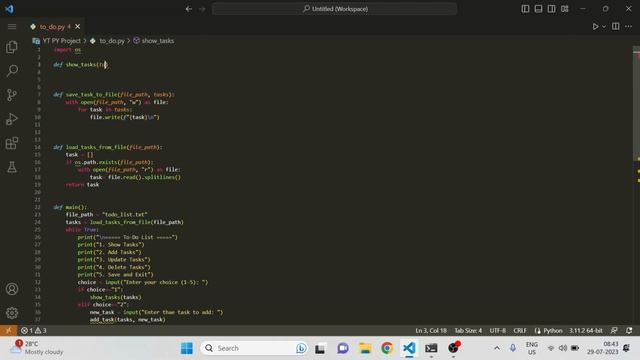640x360 pixels.
Task: Click the VS Code logo in title bar
Action: [x=9, y=9]
